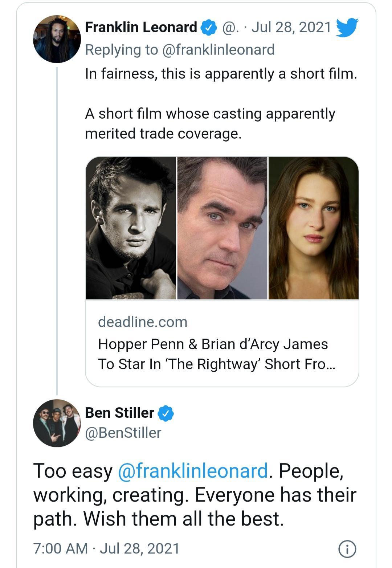Click the Ben Stiller display name
Screen dimensions: 392x568
tap(119, 413)
